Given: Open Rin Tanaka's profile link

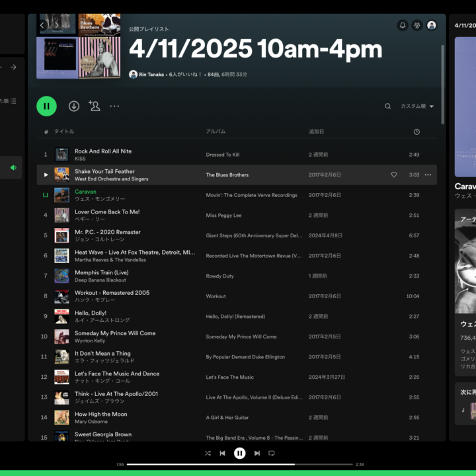Looking at the screenshot, I should [151, 74].
